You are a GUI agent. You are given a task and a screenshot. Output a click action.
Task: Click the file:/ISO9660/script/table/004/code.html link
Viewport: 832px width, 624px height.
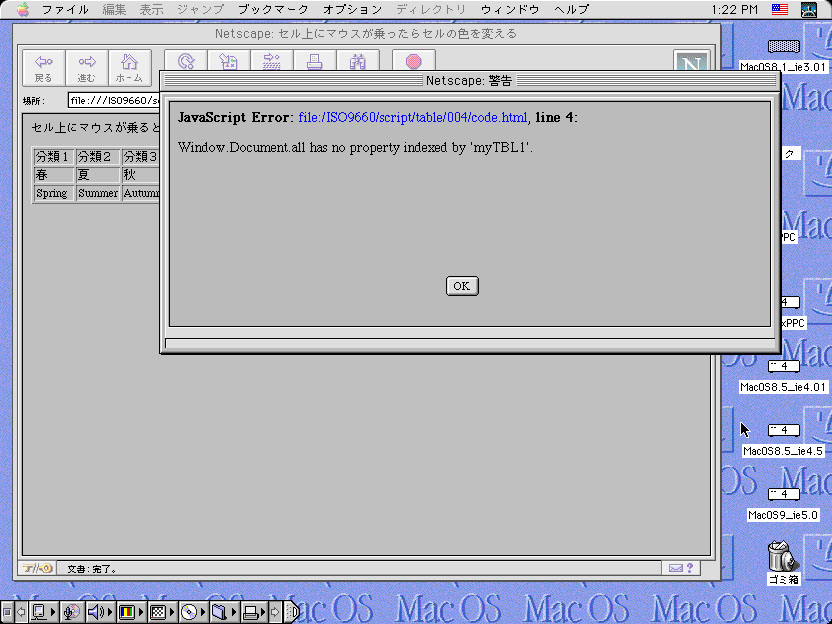point(413,117)
